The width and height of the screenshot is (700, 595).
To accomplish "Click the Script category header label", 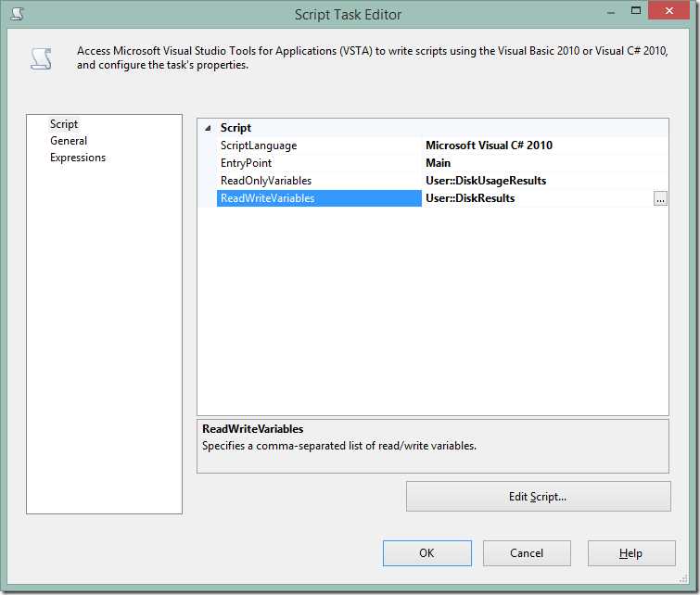I will click(x=235, y=128).
